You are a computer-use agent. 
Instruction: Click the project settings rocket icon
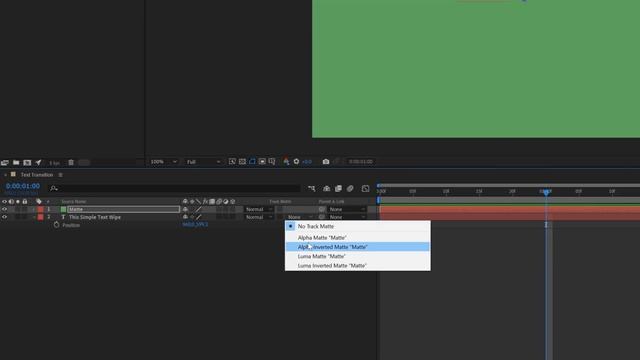[38, 162]
